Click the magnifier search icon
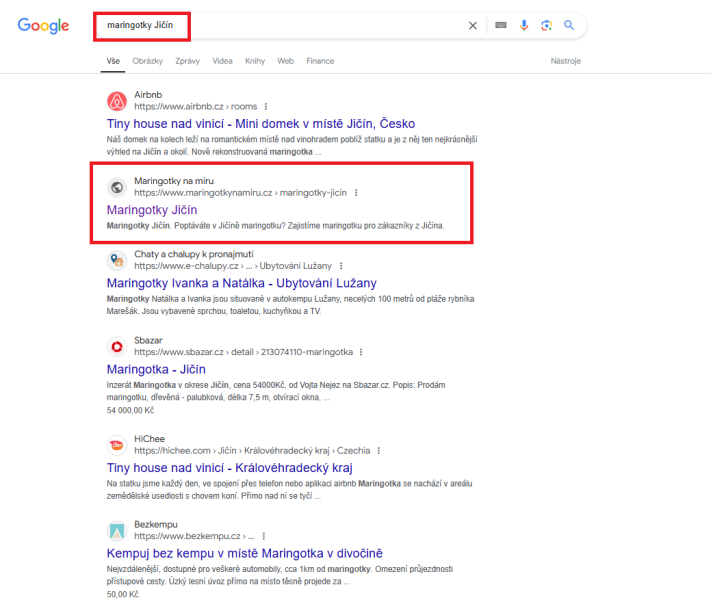 point(569,25)
